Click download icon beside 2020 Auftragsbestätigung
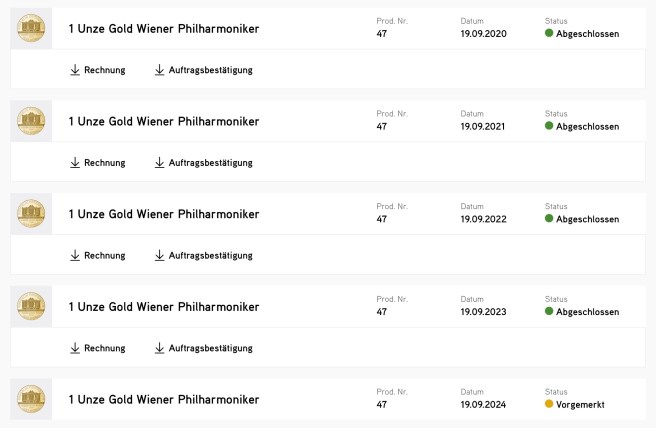The height and width of the screenshot is (428, 656). click(160, 70)
